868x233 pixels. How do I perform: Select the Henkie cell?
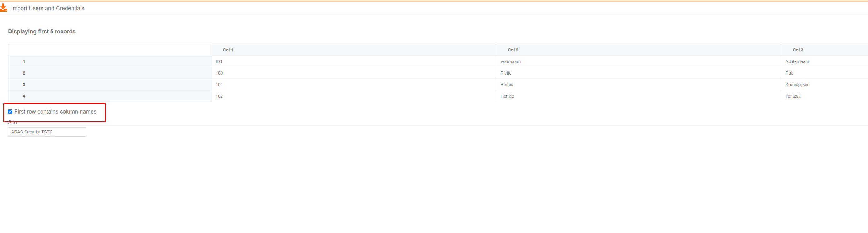[640, 96]
